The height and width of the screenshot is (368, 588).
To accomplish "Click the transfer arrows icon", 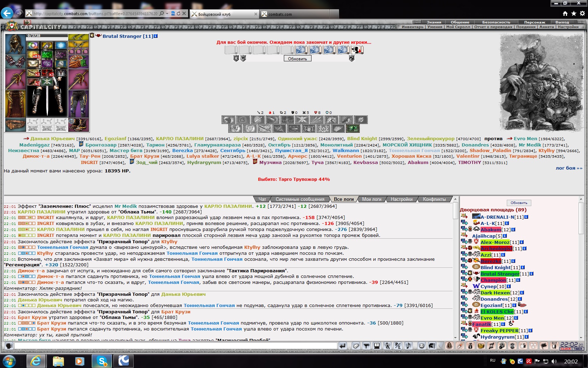I will (x=491, y=346).
